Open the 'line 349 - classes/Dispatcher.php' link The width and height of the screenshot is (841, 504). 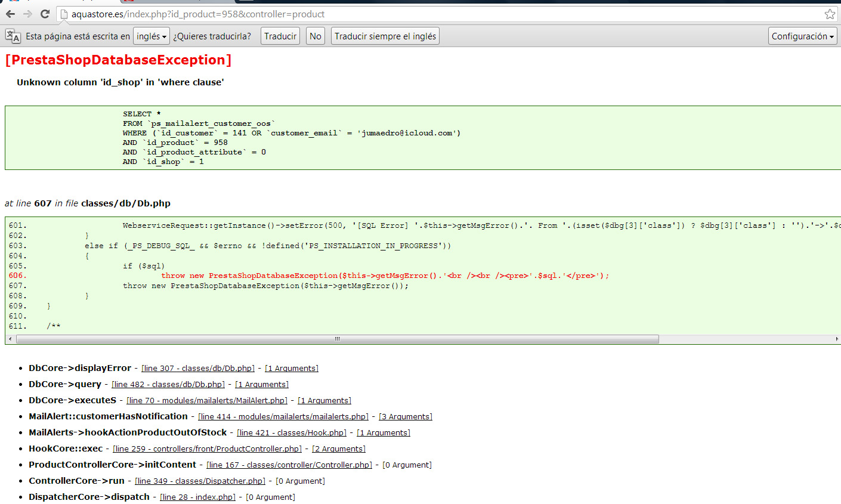pyautogui.click(x=200, y=481)
